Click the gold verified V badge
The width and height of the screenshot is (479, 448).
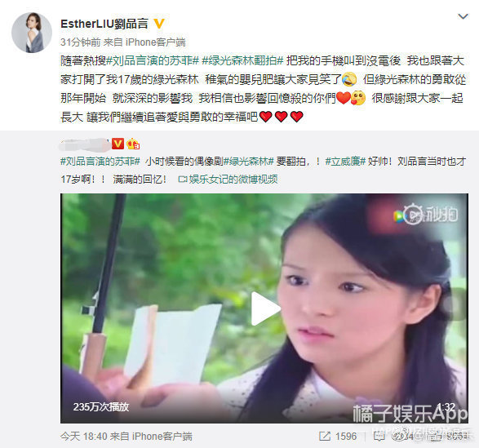click(159, 24)
